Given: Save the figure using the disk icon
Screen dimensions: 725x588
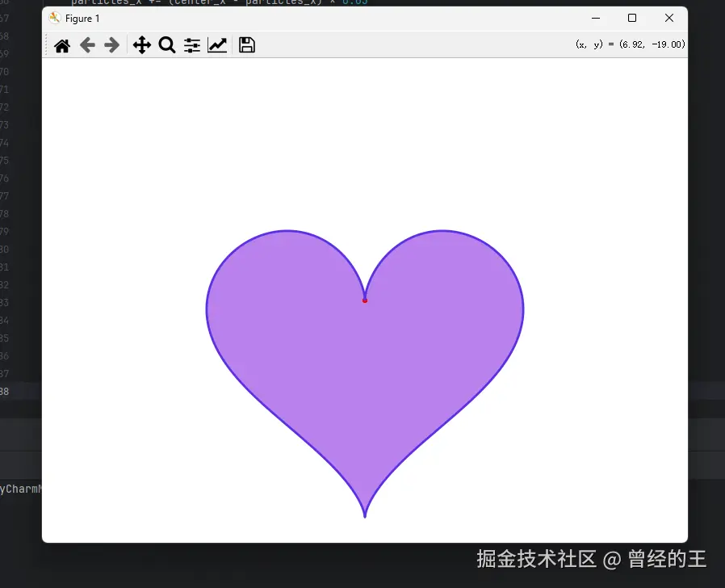Looking at the screenshot, I should pos(247,45).
